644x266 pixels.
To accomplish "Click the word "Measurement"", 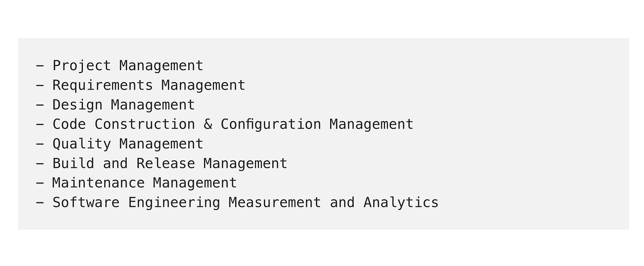I will [x=275, y=202].
